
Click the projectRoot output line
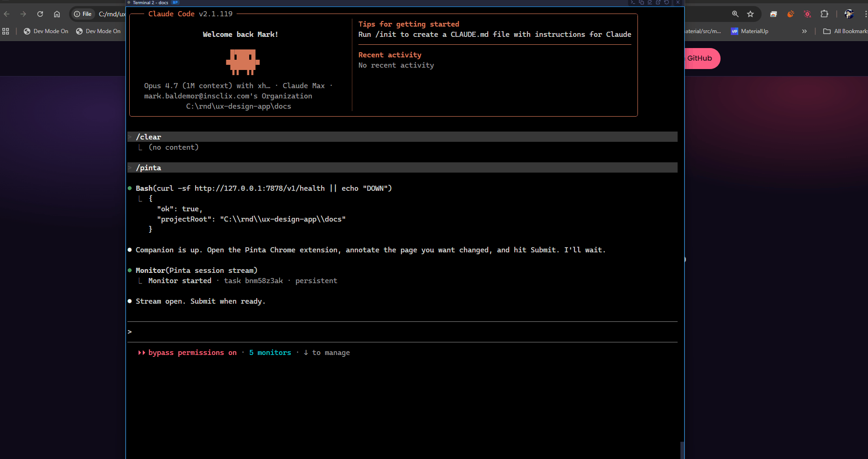point(252,219)
